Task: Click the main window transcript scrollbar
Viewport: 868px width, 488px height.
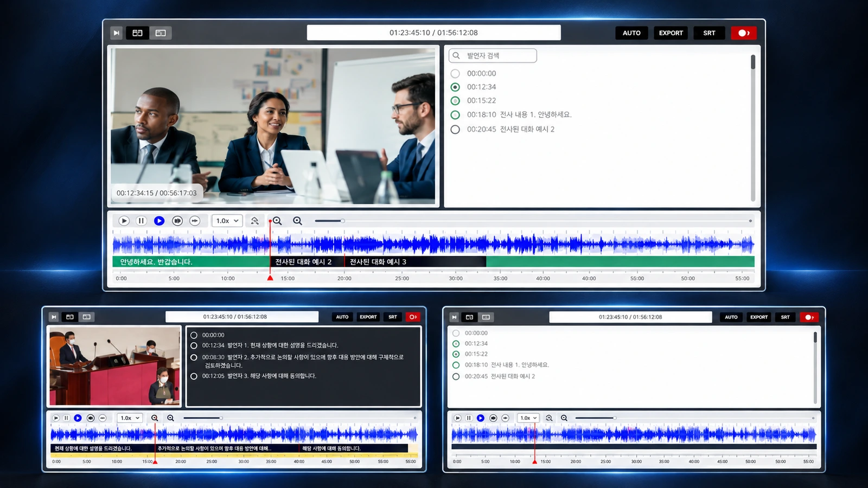Action: [753, 62]
